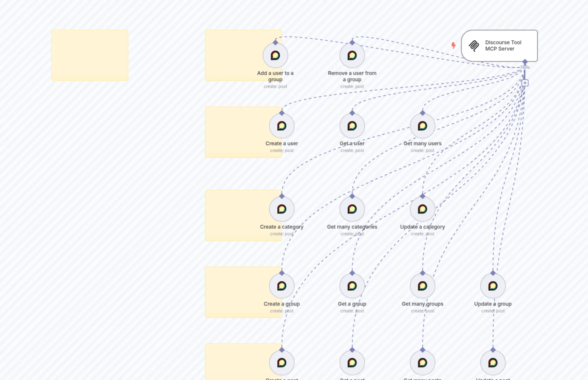Select the Update a group node icon
This screenshot has height=380, width=588.
coord(493,286)
